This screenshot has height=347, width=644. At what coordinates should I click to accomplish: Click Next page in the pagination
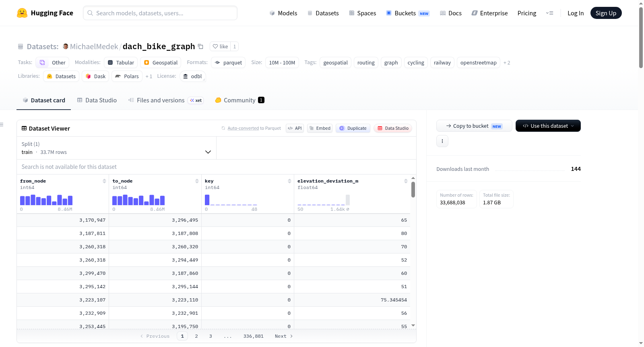pyautogui.click(x=284, y=336)
